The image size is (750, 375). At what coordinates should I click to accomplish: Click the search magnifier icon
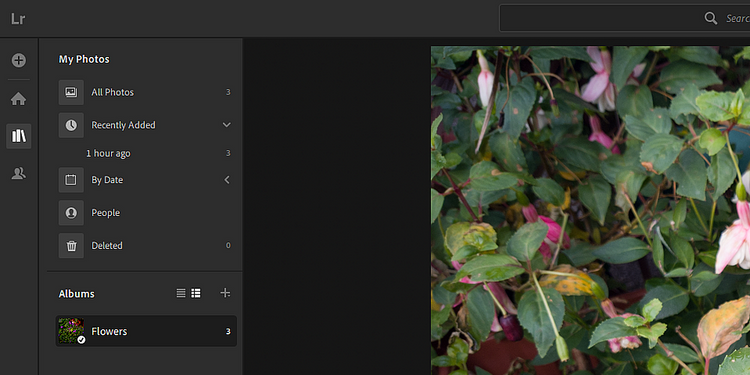pyautogui.click(x=711, y=18)
